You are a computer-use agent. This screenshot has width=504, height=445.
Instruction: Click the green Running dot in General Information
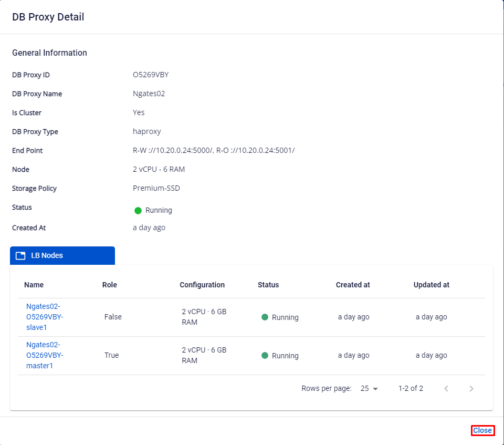(138, 211)
